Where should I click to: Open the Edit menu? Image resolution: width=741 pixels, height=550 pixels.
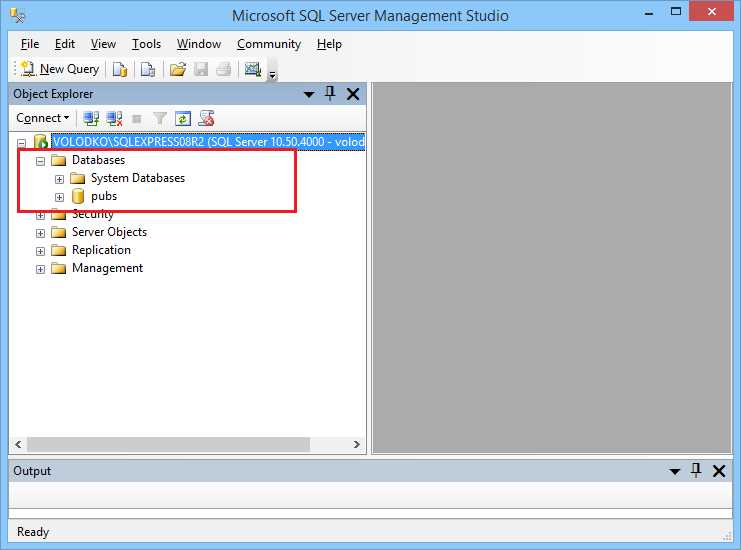click(x=65, y=44)
